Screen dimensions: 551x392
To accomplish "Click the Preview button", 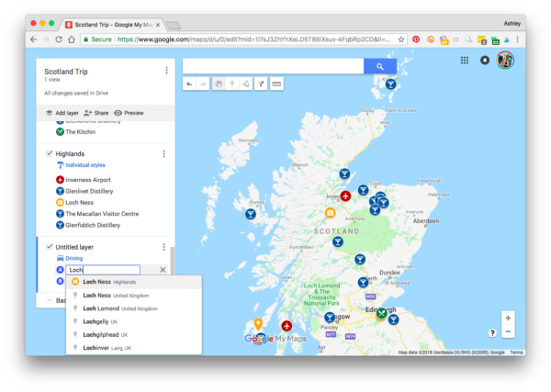I will pos(129,113).
